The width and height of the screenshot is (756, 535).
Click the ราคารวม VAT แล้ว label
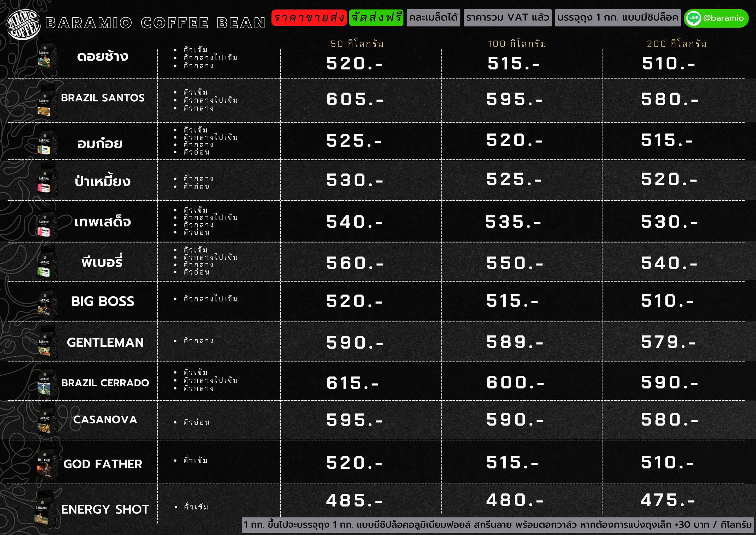click(x=507, y=18)
